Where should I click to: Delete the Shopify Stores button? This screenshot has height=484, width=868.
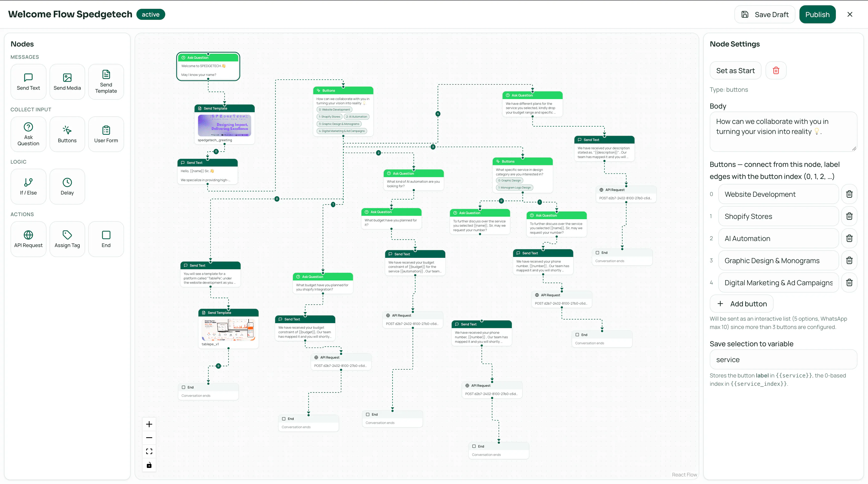(849, 216)
